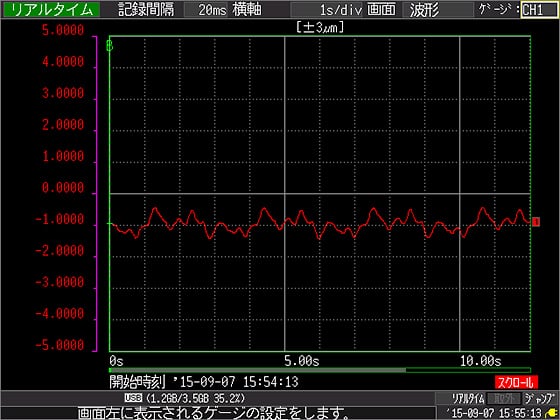Image resolution: width=560 pixels, height=420 pixels.
Task: Click the 0s time axis label
Action: coord(116,361)
